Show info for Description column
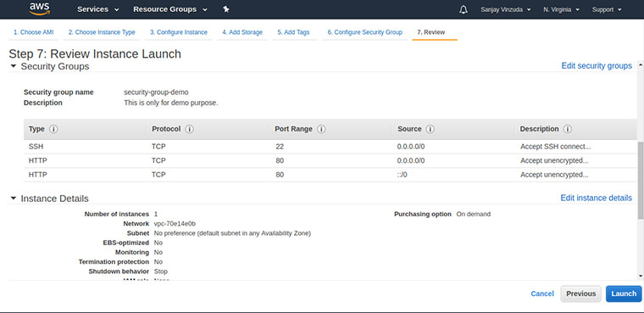The height and width of the screenshot is (313, 644). 567,129
